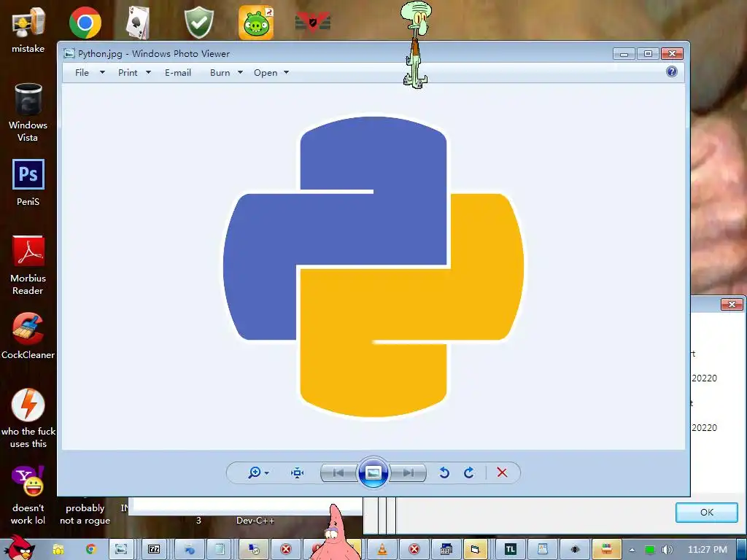Viewport: 747px width, 560px height.
Task: Minimize the Windows Photo Viewer window
Action: [x=624, y=54]
